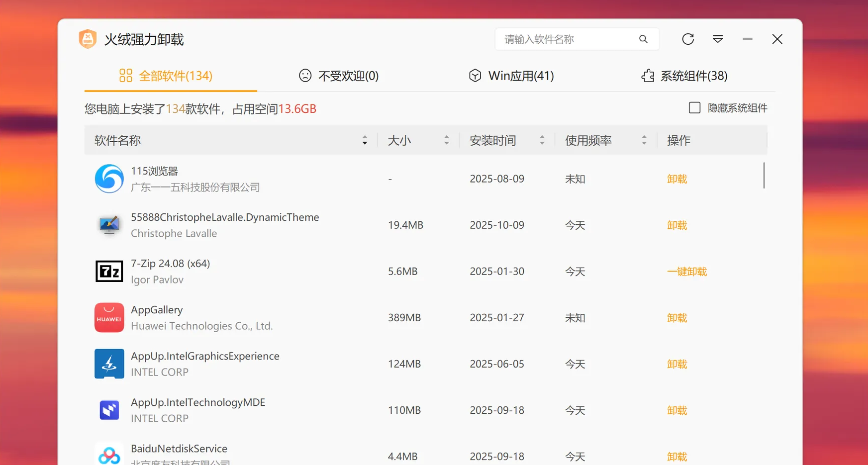
Task: Click the 火绒强力卸载 logo icon
Action: pos(88,39)
